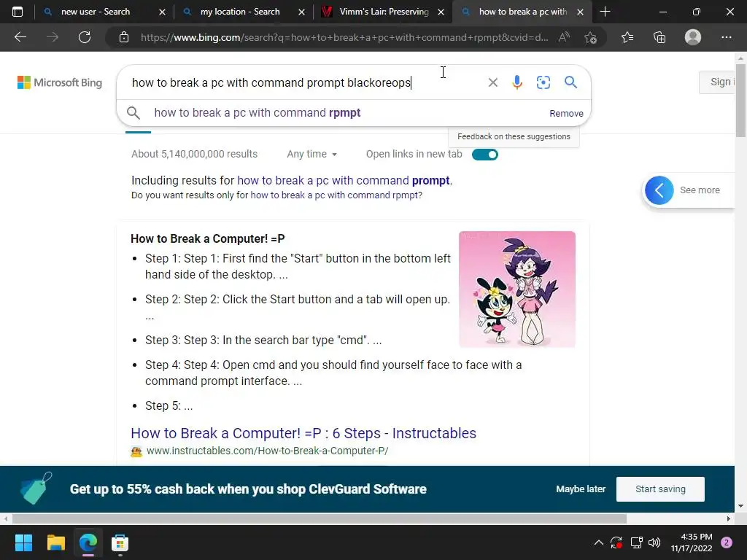747x560 pixels.
Task: Select the how to break a pc tab
Action: click(522, 12)
